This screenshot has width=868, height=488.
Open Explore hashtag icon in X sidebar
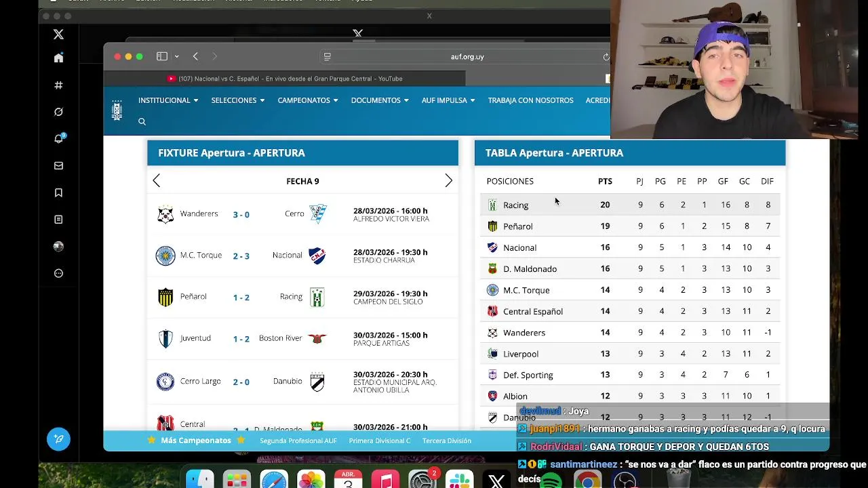click(x=58, y=85)
